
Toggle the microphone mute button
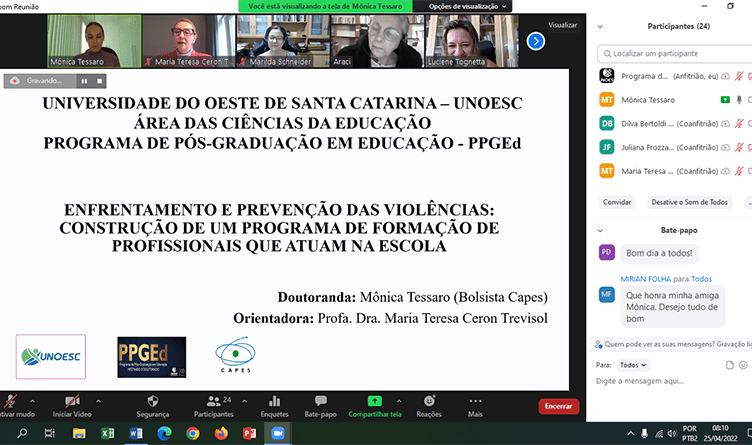coord(10,400)
